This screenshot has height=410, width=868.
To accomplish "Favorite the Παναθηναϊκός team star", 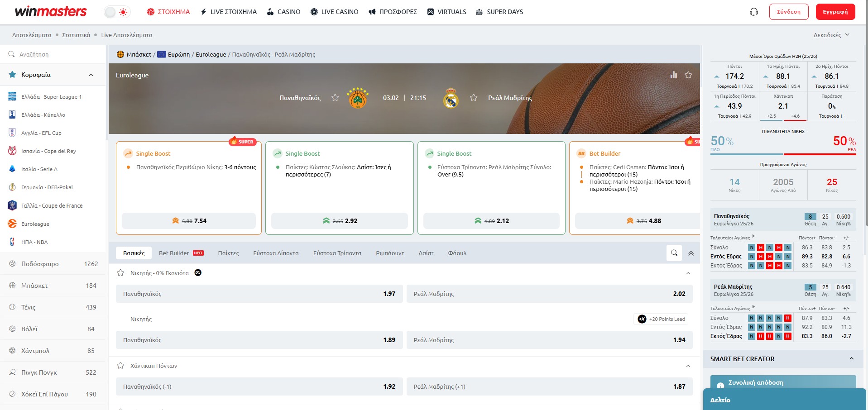I will pos(335,98).
